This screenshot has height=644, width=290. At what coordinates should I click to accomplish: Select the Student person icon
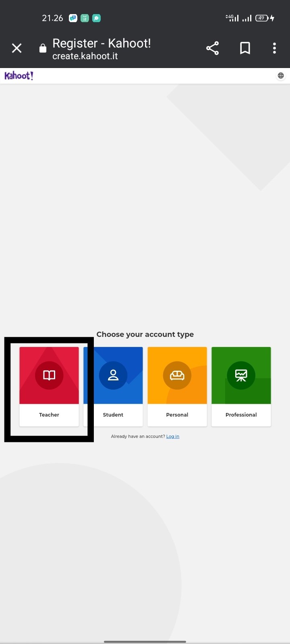point(113,375)
